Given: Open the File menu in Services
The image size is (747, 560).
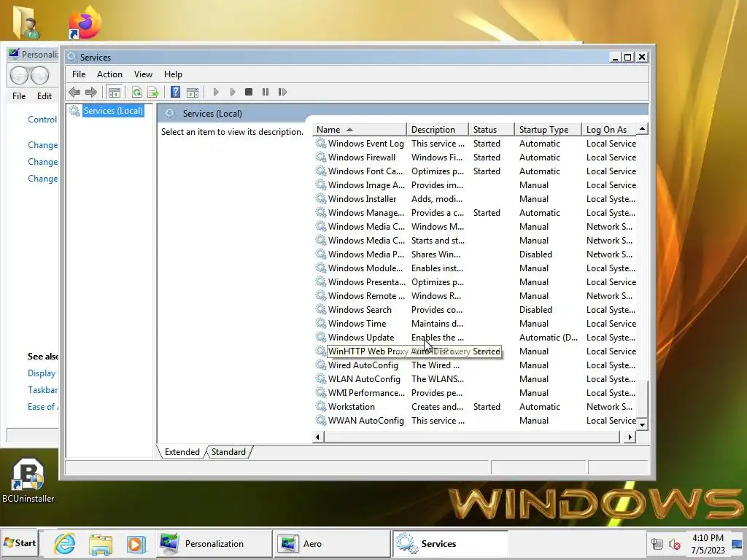Looking at the screenshot, I should (x=79, y=74).
